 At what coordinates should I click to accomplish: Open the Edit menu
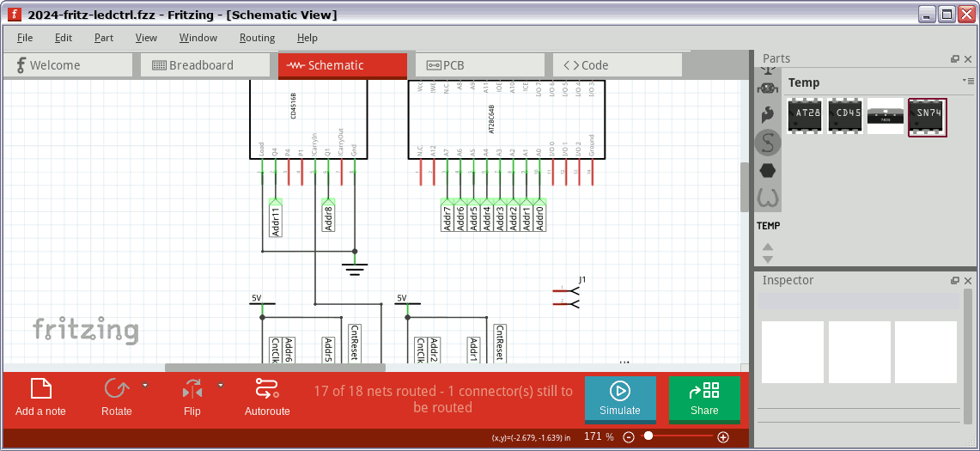click(x=64, y=38)
